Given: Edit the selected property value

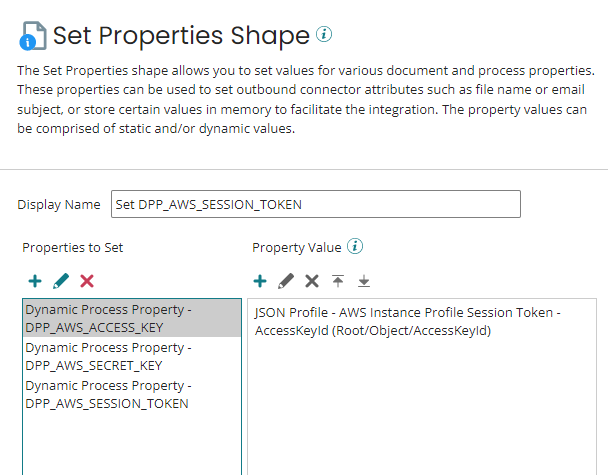Looking at the screenshot, I should click(x=286, y=281).
